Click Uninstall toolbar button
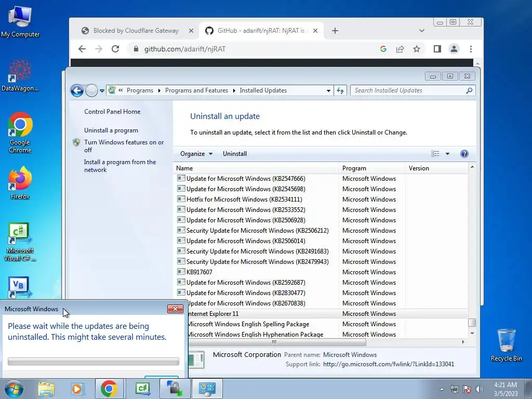532x399 pixels. [235, 154]
